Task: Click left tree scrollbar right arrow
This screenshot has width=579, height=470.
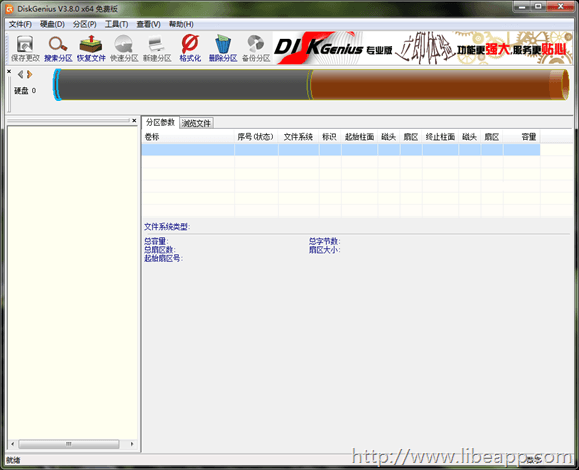Action: coord(132,444)
